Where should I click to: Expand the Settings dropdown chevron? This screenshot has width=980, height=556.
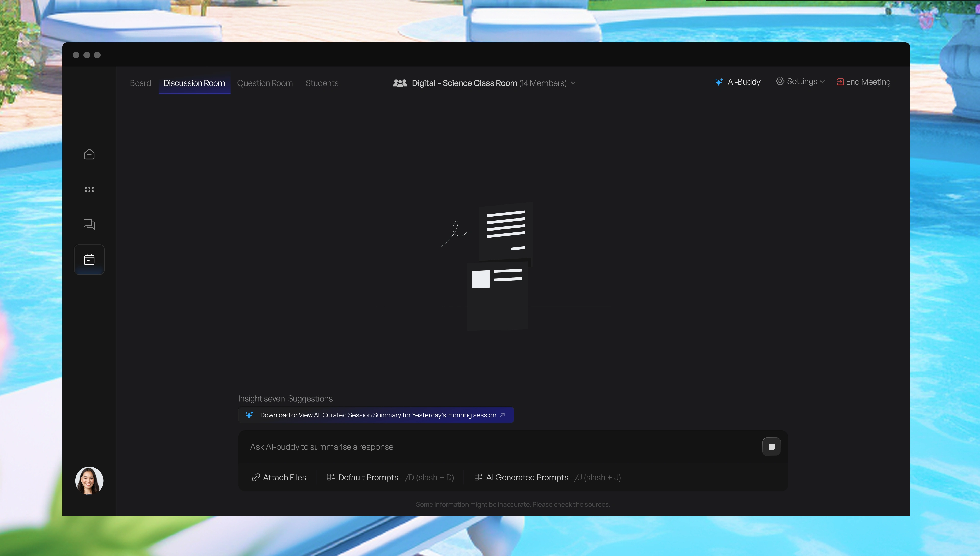pyautogui.click(x=822, y=82)
